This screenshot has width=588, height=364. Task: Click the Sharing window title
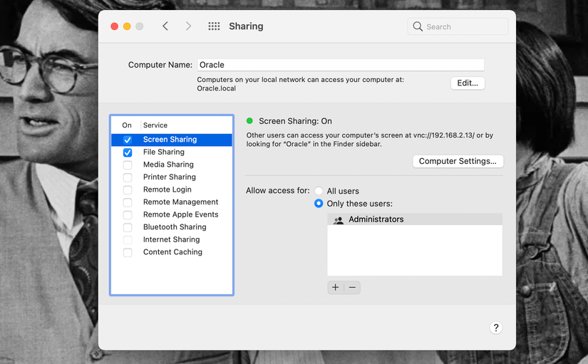[246, 26]
